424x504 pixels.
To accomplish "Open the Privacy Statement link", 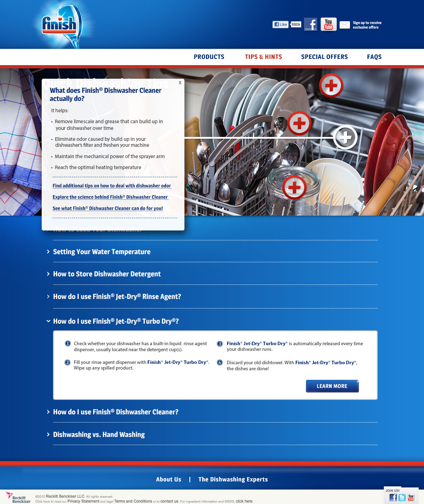I will point(83,501).
